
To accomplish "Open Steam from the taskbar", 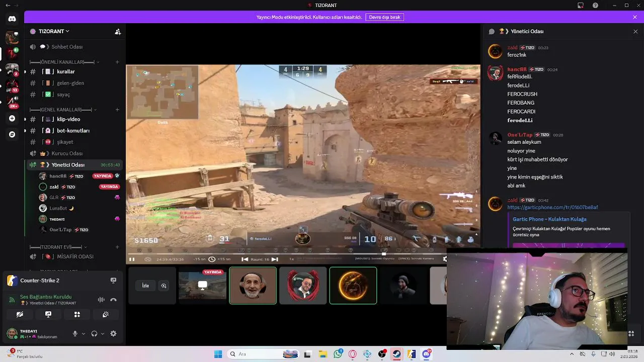I will [x=397, y=354].
